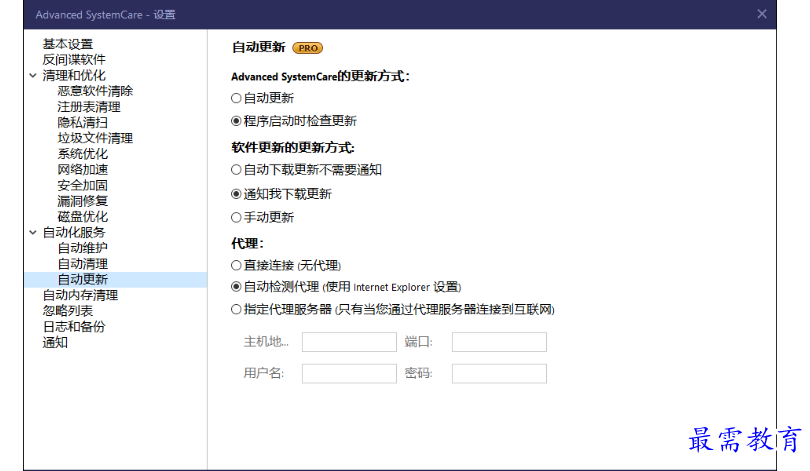The image size is (810, 471).
Task: Go to 自动清理 settings
Action: 83,264
